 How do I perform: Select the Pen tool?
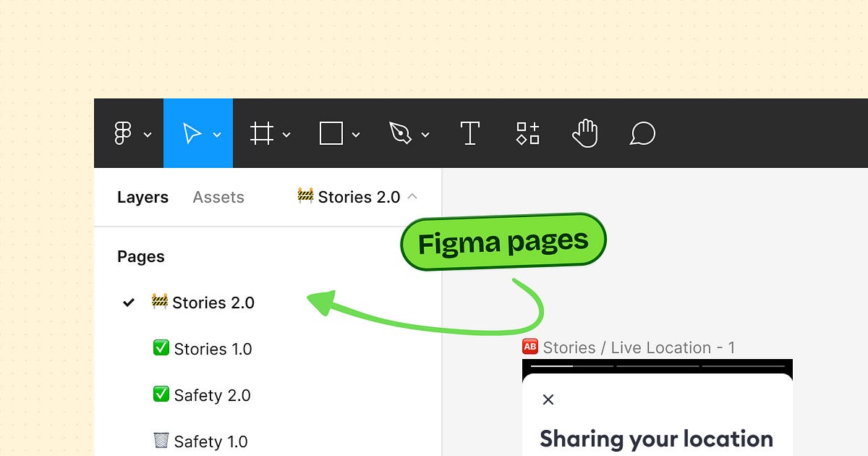(x=401, y=133)
